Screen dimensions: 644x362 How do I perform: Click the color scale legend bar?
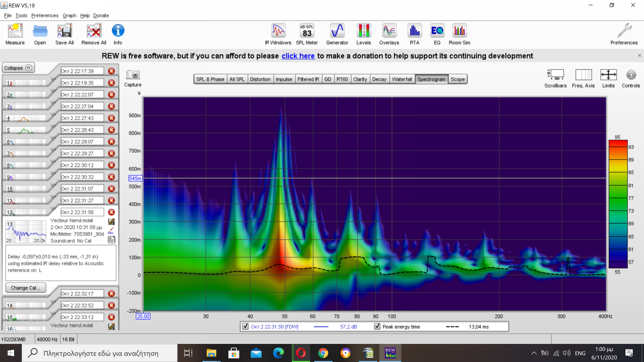tap(618, 204)
